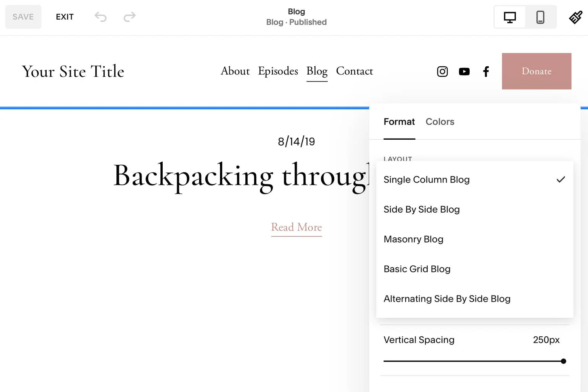
Task: Adjust the Vertical Spacing slider
Action: click(x=563, y=361)
